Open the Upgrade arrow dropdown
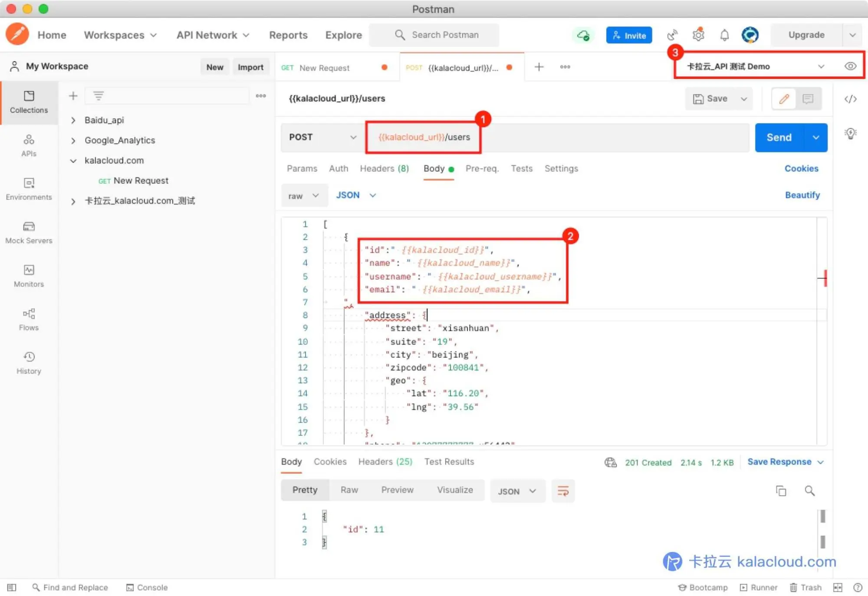 coord(852,35)
